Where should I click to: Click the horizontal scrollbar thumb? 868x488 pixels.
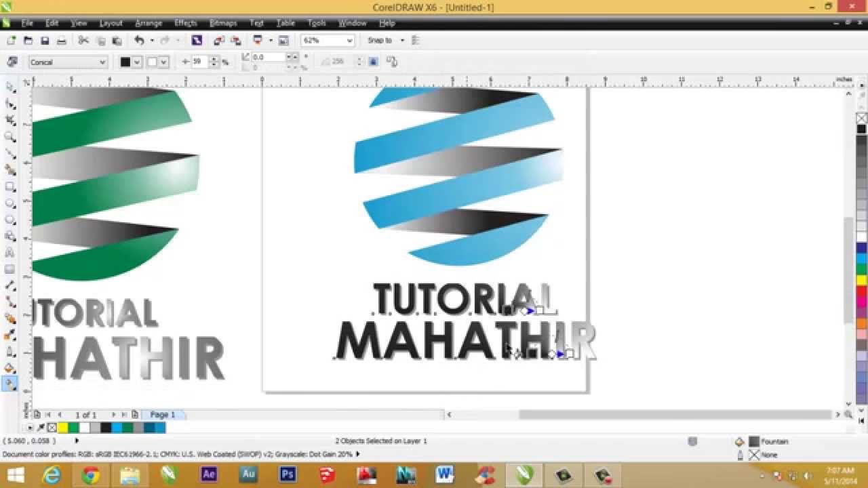(x=675, y=414)
